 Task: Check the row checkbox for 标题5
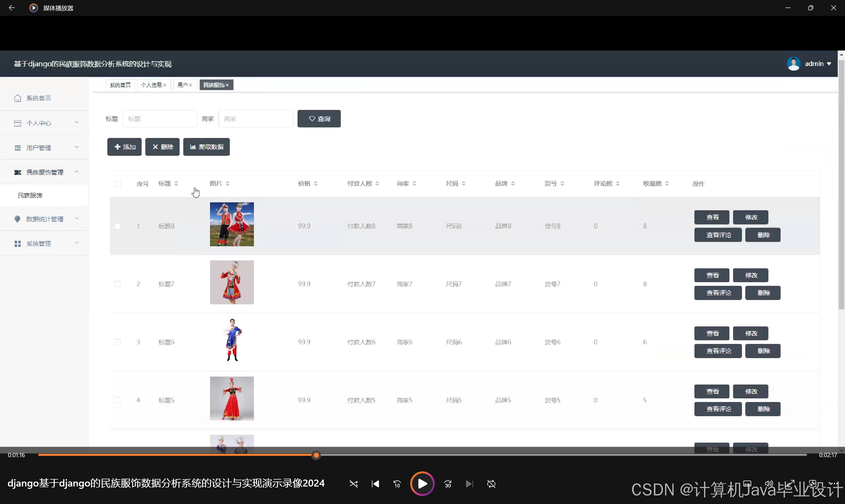(x=118, y=400)
